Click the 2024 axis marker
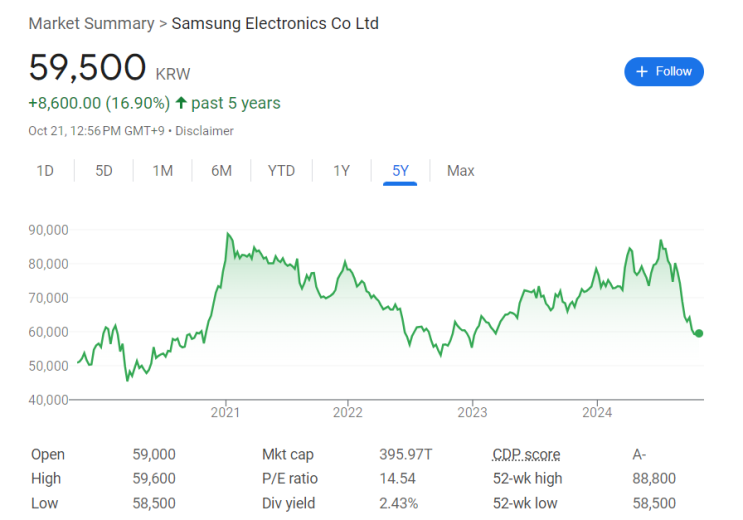Viewport: 743px width, 520px height. pos(597,412)
